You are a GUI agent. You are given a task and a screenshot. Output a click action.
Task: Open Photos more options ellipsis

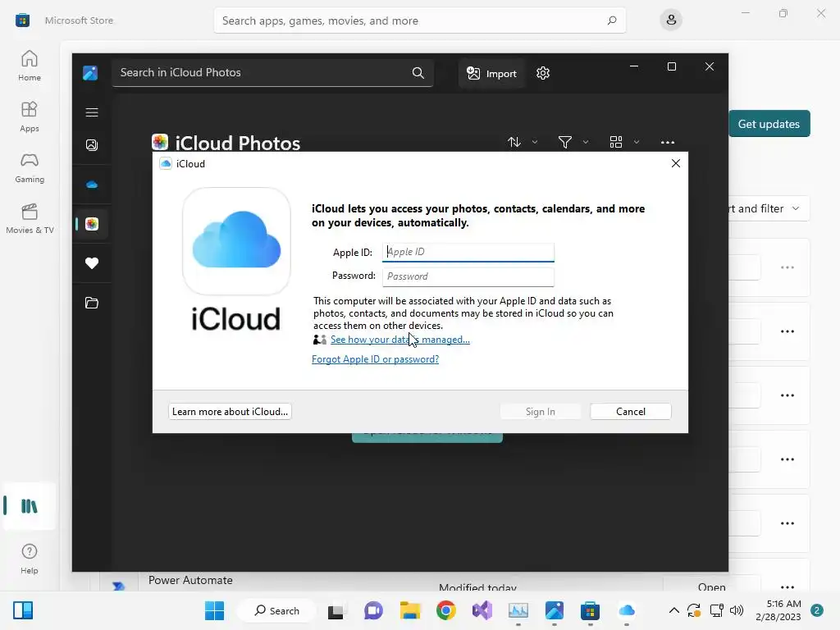(668, 142)
